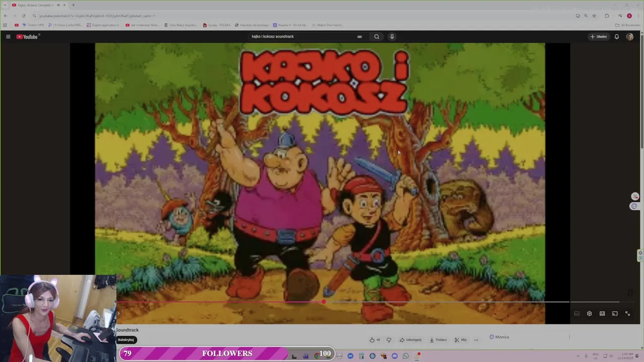Open the apps grid in bookmarks bar
The width and height of the screenshot is (644, 362).
[x=5, y=25]
